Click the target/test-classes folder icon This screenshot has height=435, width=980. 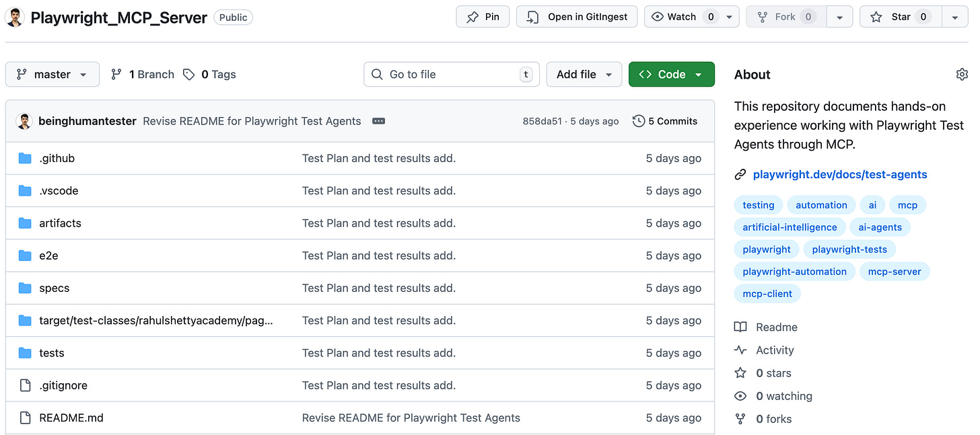pos(25,321)
